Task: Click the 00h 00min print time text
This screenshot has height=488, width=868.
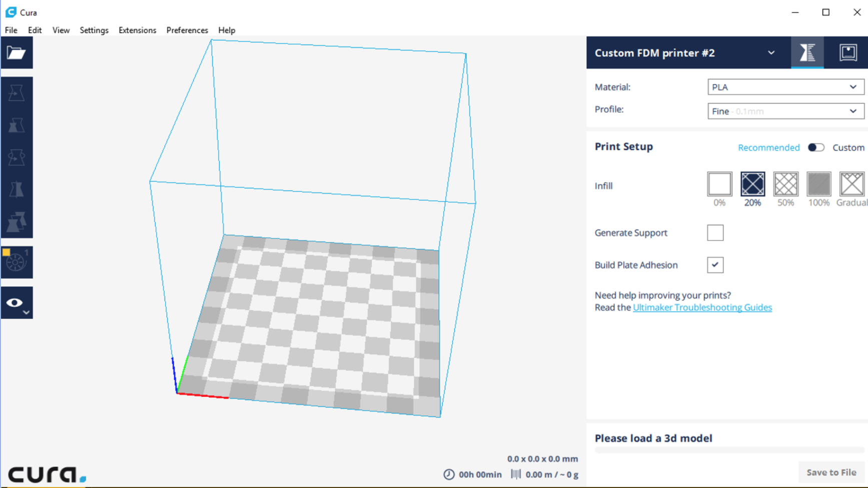Action: (x=480, y=474)
